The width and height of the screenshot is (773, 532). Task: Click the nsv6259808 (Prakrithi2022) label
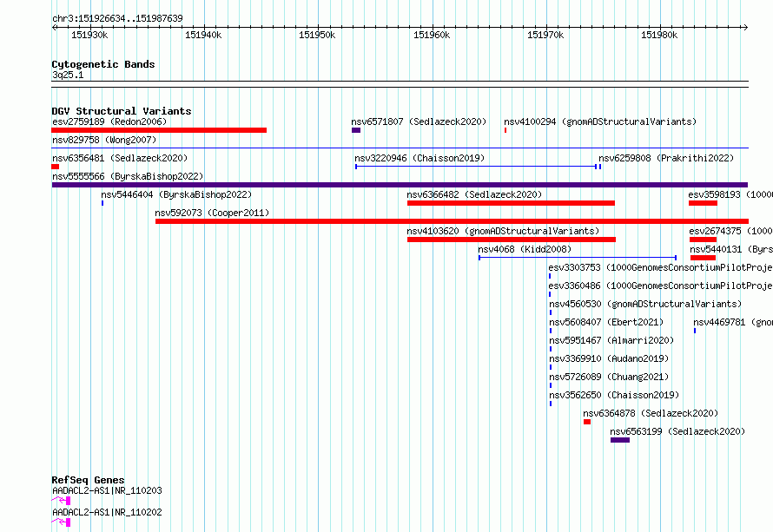(x=666, y=158)
